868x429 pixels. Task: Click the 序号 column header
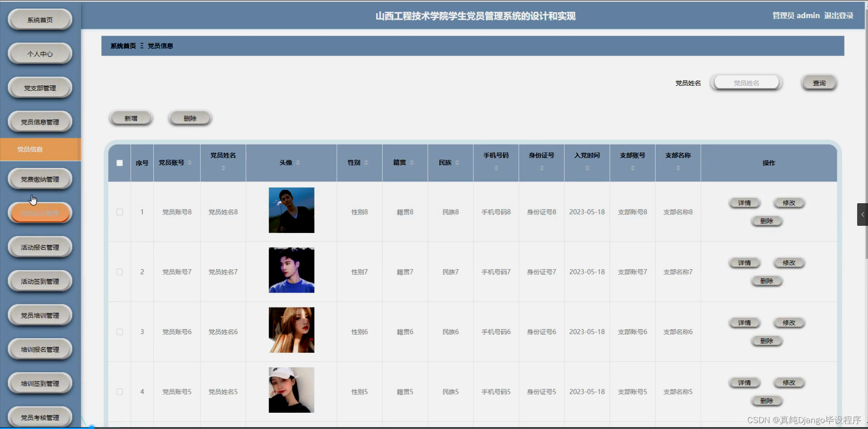click(x=142, y=163)
